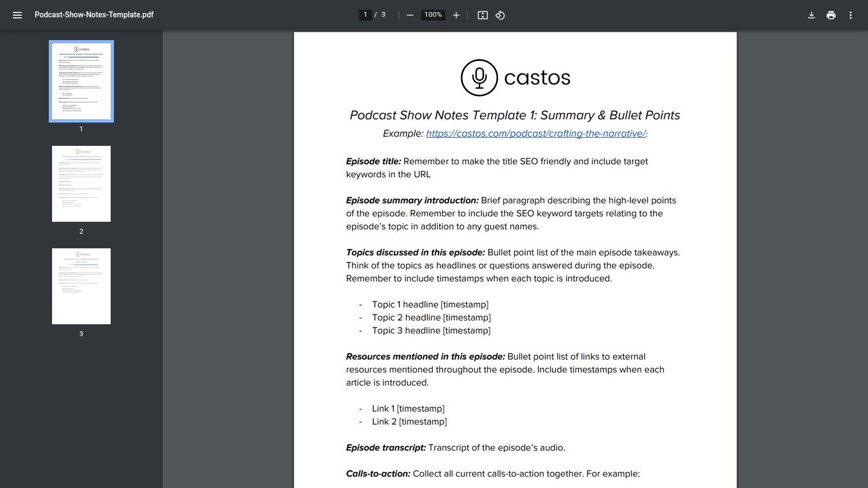Select page 3 thumbnail in sidebar
Screen dimensions: 868x488
click(x=81, y=286)
